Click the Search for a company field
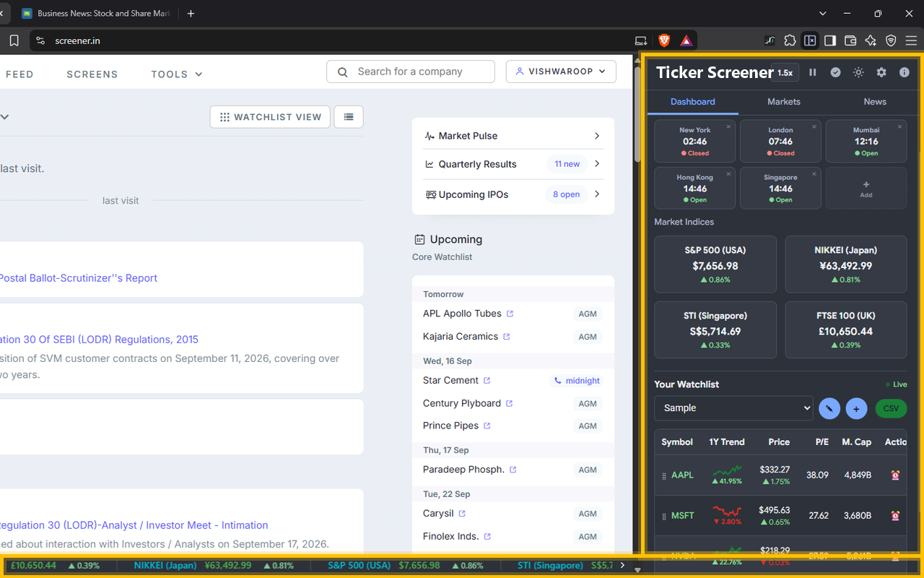Image resolution: width=924 pixels, height=578 pixels. (411, 72)
